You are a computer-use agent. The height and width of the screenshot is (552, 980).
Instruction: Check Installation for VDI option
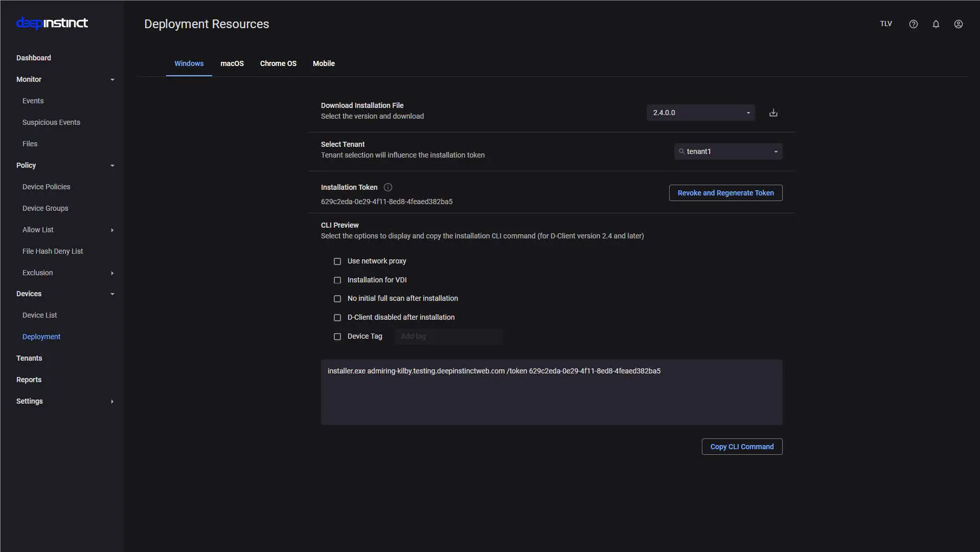(337, 280)
